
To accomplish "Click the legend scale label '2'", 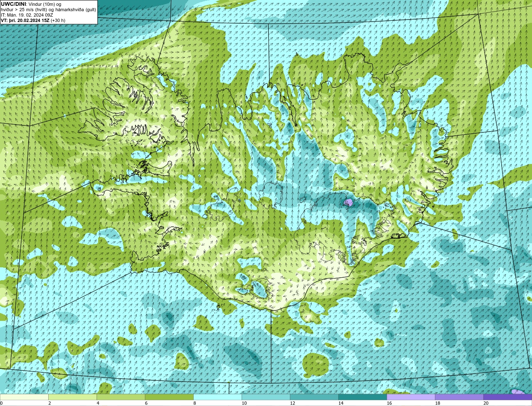I will (x=49, y=403).
